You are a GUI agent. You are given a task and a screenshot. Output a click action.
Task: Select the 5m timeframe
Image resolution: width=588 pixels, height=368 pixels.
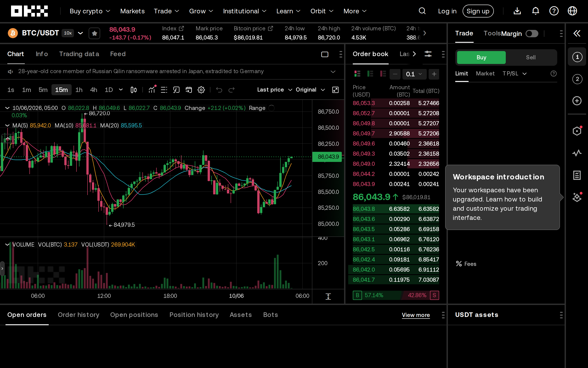click(x=43, y=90)
